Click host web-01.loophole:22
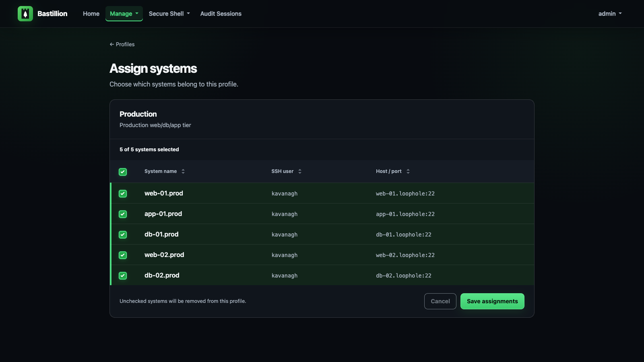This screenshot has width=644, height=362. 405,193
